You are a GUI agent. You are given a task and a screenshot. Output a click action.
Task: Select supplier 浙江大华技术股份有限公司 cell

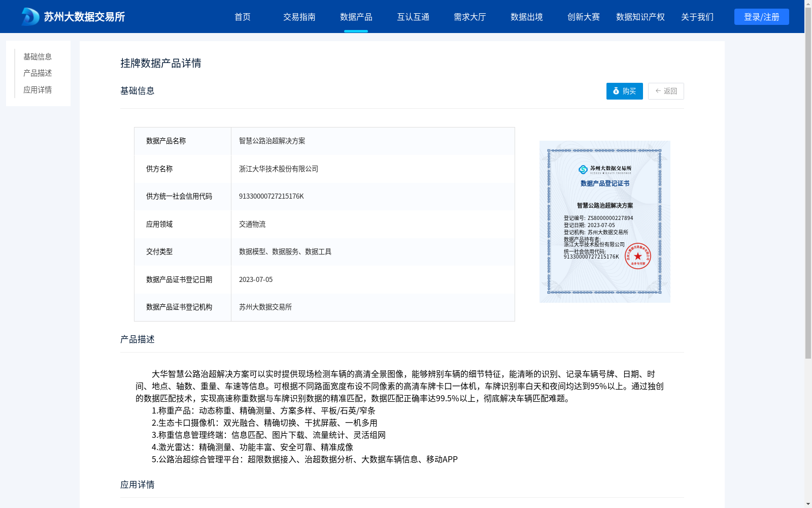(x=373, y=169)
